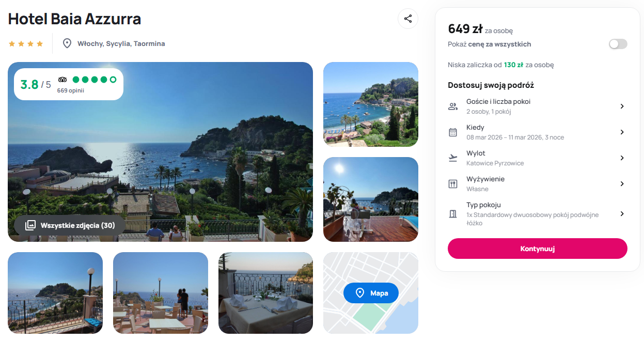
Task: Click the calendar icon beside Kiedy
Action: pyautogui.click(x=453, y=132)
